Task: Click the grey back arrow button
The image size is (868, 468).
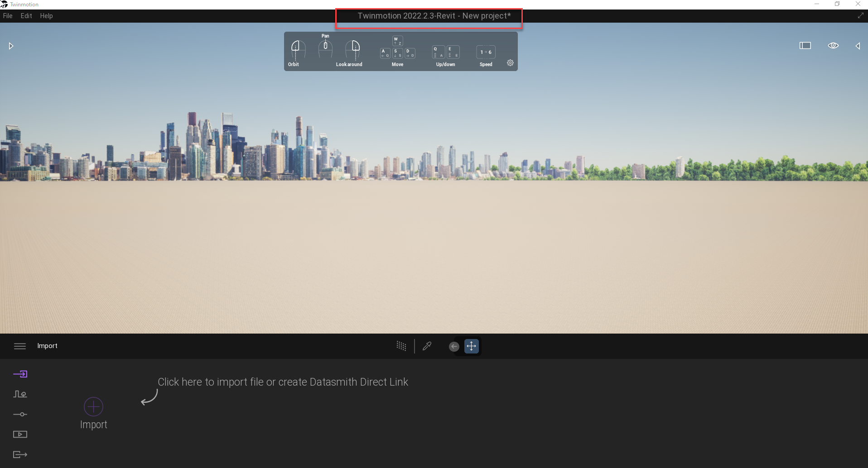Action: (454, 347)
